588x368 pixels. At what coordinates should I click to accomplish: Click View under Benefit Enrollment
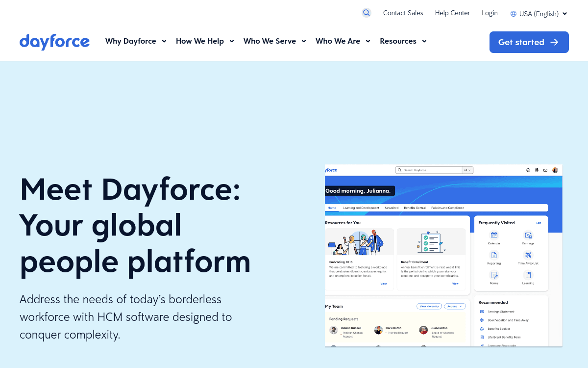tap(455, 284)
